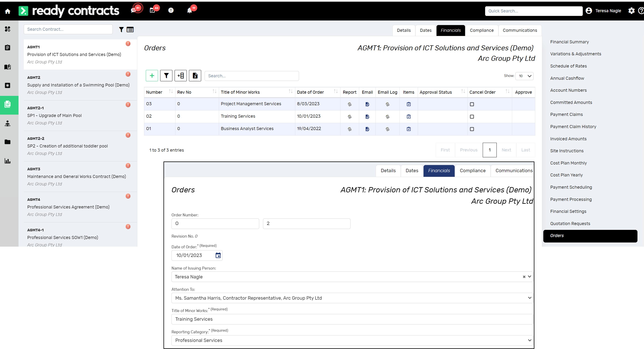This screenshot has width=644, height=349.
Task: Open the user profile avatar icon
Action: (x=589, y=11)
